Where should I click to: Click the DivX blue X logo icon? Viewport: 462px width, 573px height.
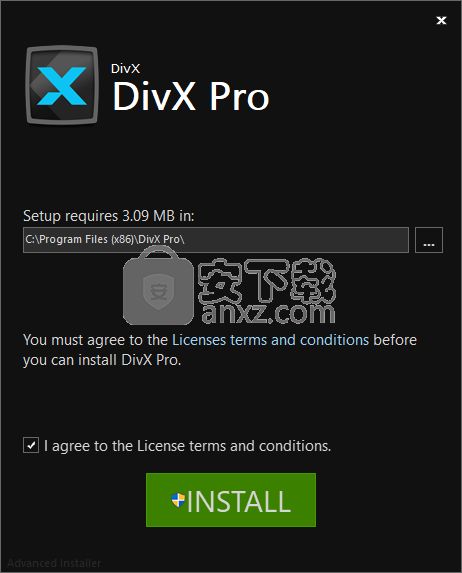click(62, 85)
